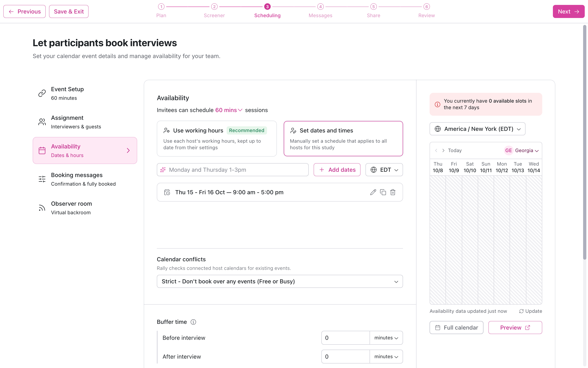Click the Update refresh icon

(521, 311)
